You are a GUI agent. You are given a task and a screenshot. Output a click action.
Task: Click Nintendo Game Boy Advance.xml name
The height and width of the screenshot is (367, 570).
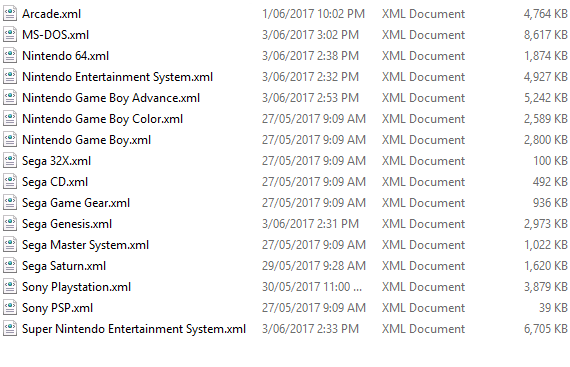point(111,98)
